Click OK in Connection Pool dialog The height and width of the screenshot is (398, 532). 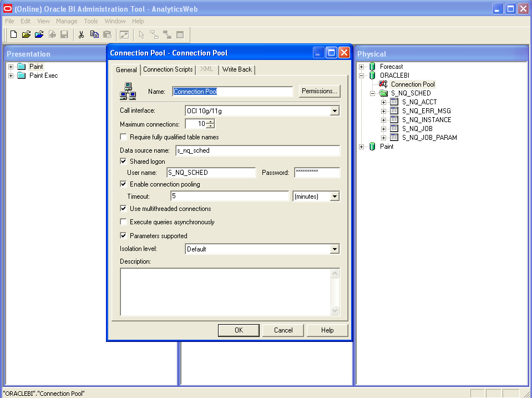(239, 330)
